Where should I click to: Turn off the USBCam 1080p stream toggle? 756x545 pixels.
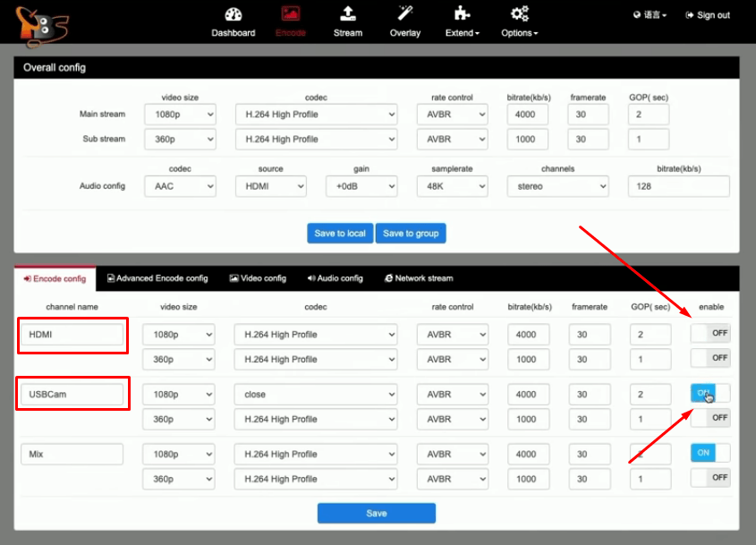point(710,393)
